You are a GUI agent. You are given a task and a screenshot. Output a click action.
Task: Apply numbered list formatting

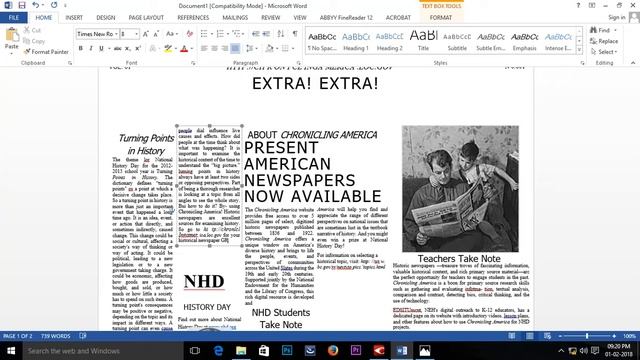click(220, 34)
